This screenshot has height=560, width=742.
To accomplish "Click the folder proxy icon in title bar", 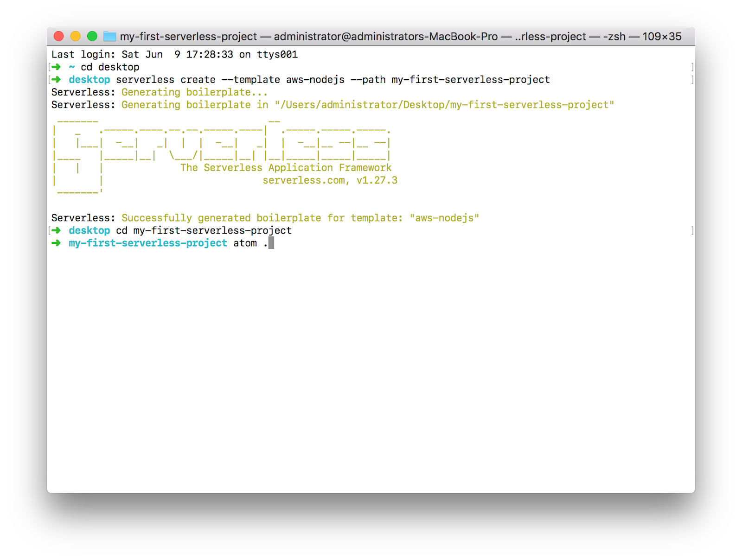I will 109,36.
